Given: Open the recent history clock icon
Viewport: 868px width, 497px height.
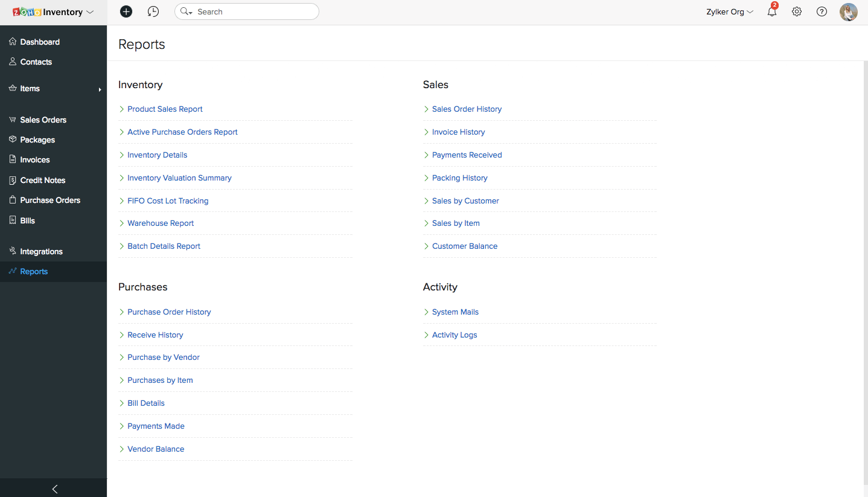Looking at the screenshot, I should click(x=153, y=11).
